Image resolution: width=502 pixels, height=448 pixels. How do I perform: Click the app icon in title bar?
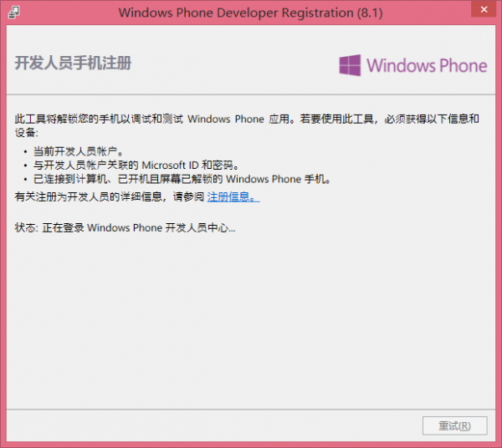pyautogui.click(x=13, y=13)
